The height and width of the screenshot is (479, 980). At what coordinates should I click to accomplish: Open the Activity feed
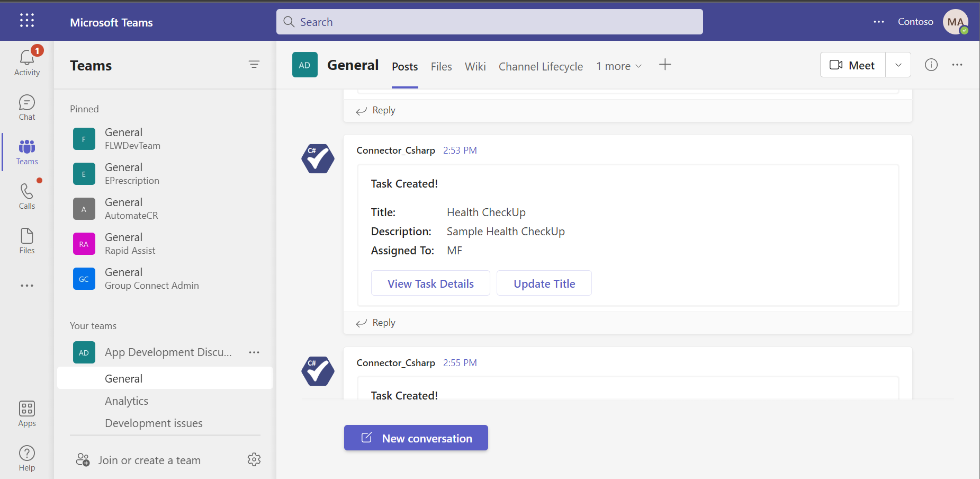pyautogui.click(x=27, y=63)
